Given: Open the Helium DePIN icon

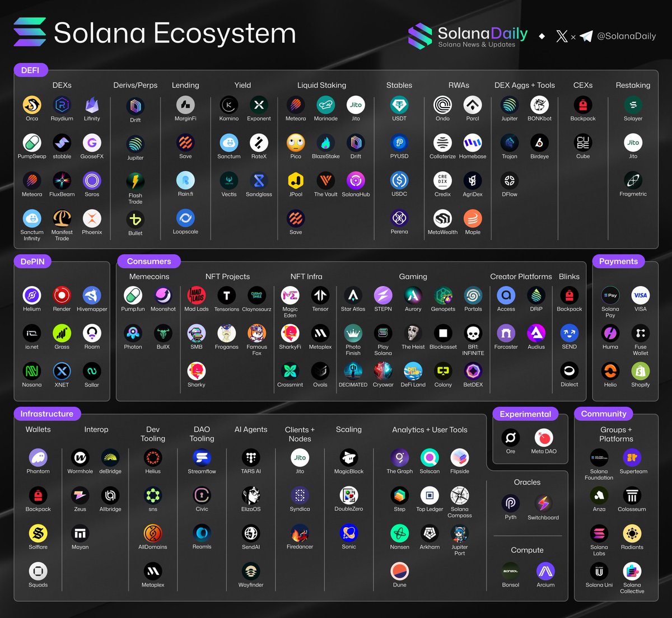Looking at the screenshot, I should [32, 295].
